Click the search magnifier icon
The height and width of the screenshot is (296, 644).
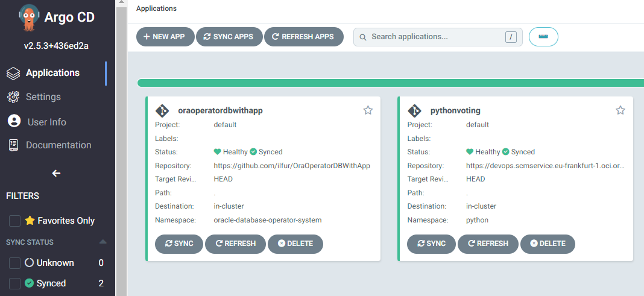click(362, 37)
